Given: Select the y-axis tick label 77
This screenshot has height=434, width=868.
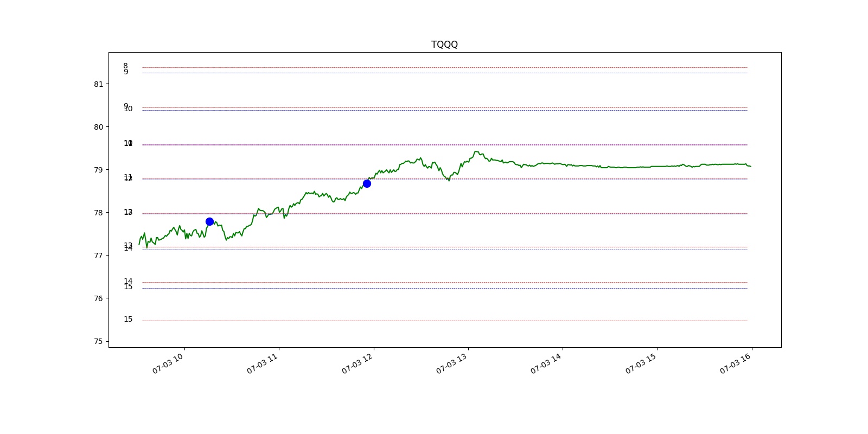Looking at the screenshot, I should click(98, 256).
